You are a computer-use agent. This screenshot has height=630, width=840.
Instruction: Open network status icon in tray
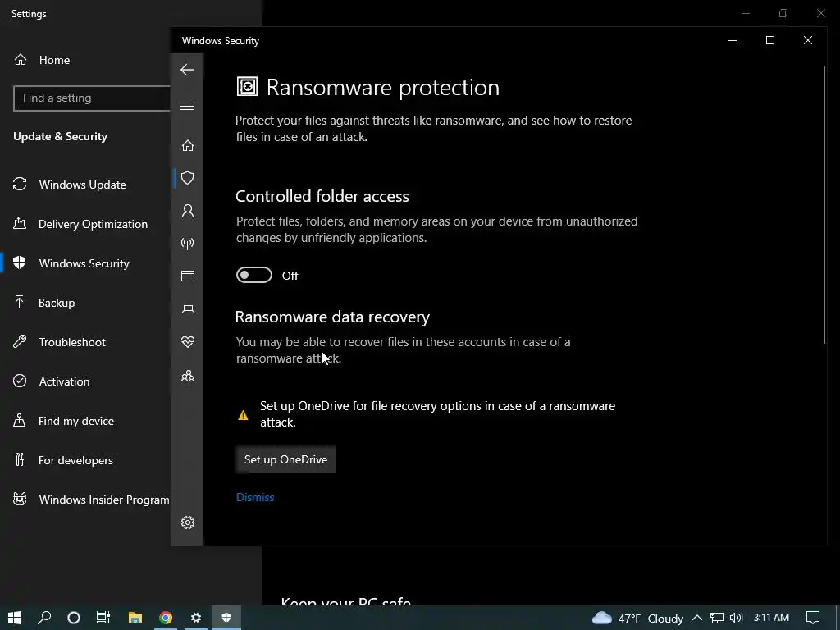(x=717, y=618)
